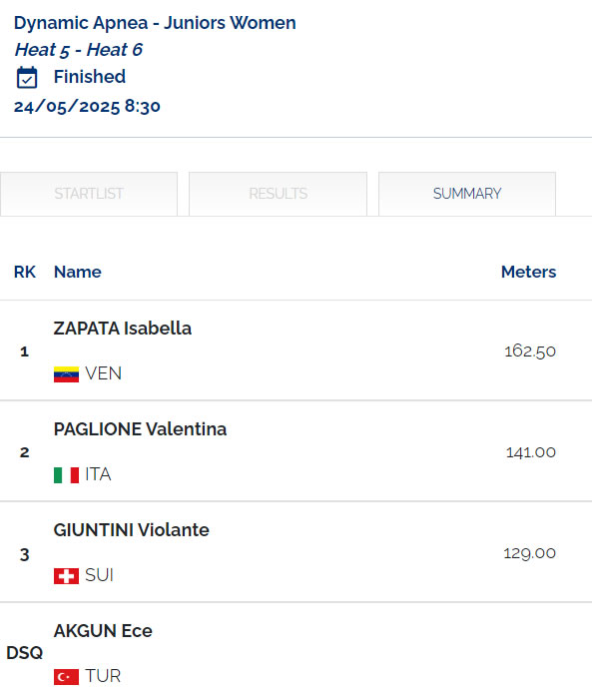592x700 pixels.
Task: Select athlete GIUNTINI Violante
Action: (131, 530)
